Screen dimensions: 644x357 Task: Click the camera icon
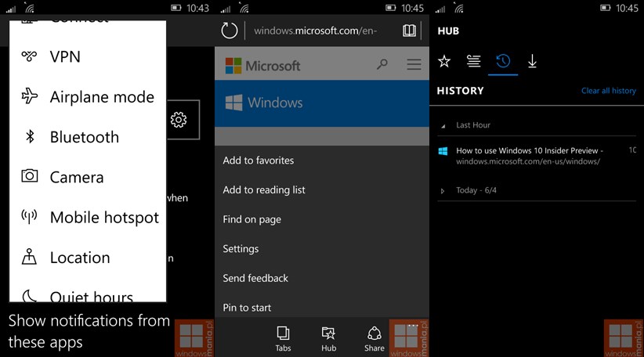29,176
